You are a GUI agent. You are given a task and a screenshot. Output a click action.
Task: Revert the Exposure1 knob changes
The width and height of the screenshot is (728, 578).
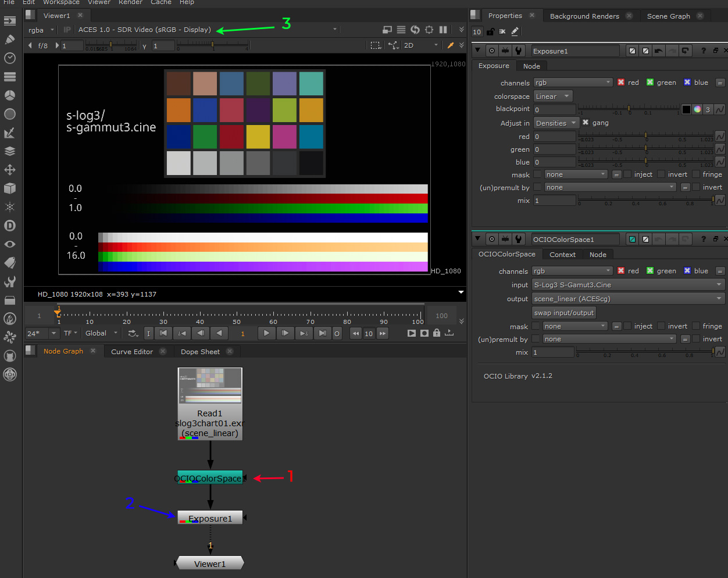[686, 51]
